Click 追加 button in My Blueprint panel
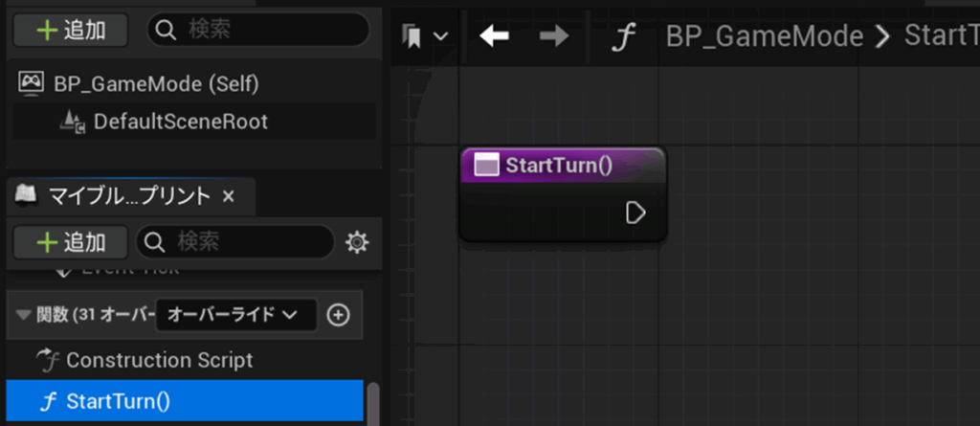This screenshot has width=980, height=426. [70, 242]
